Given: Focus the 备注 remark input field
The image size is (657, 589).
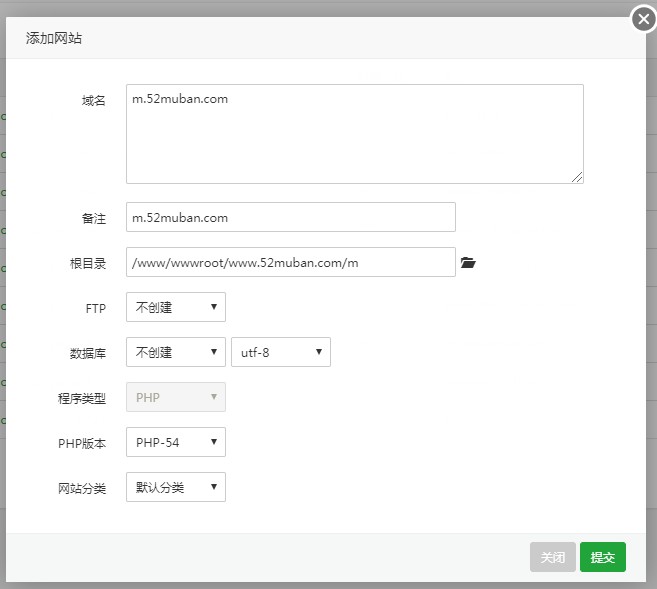Looking at the screenshot, I should pos(291,217).
